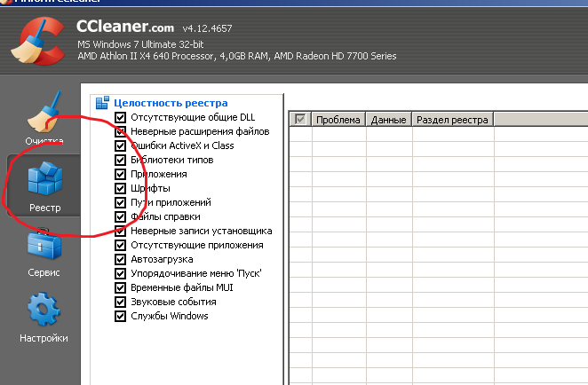Uncheck Отсутствующие общие DLL
Screen dimensions: 588x385
click(120, 117)
